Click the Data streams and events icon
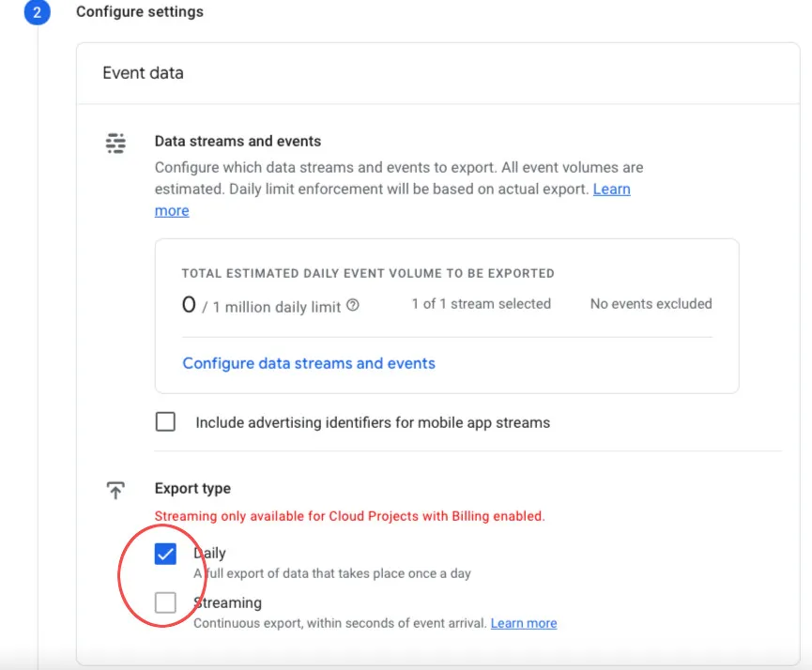 [115, 144]
